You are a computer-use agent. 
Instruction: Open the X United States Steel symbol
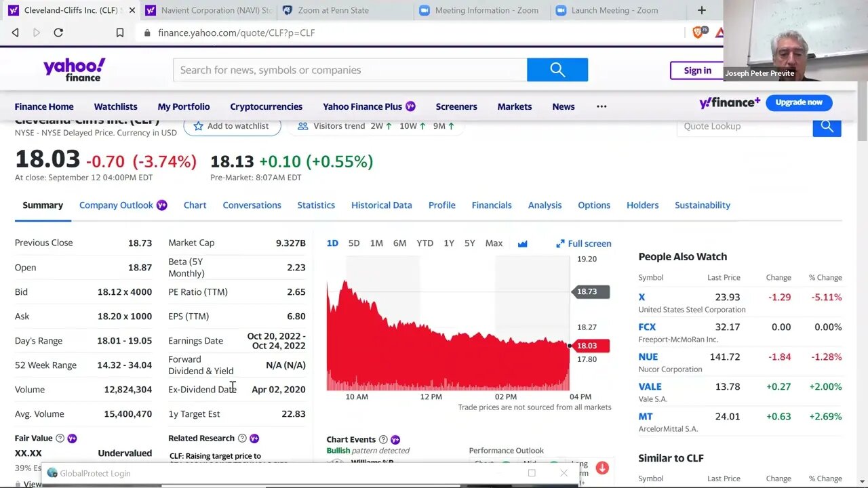pyautogui.click(x=642, y=297)
